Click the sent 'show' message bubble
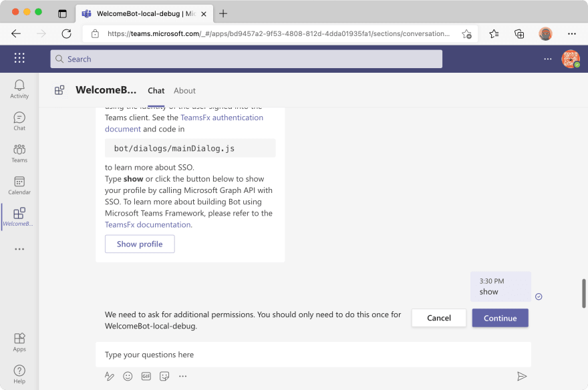This screenshot has height=390, width=588. [500, 286]
